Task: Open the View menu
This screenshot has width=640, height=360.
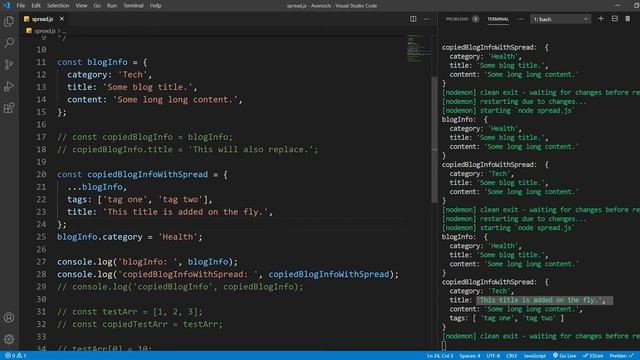Action: pyautogui.click(x=81, y=5)
